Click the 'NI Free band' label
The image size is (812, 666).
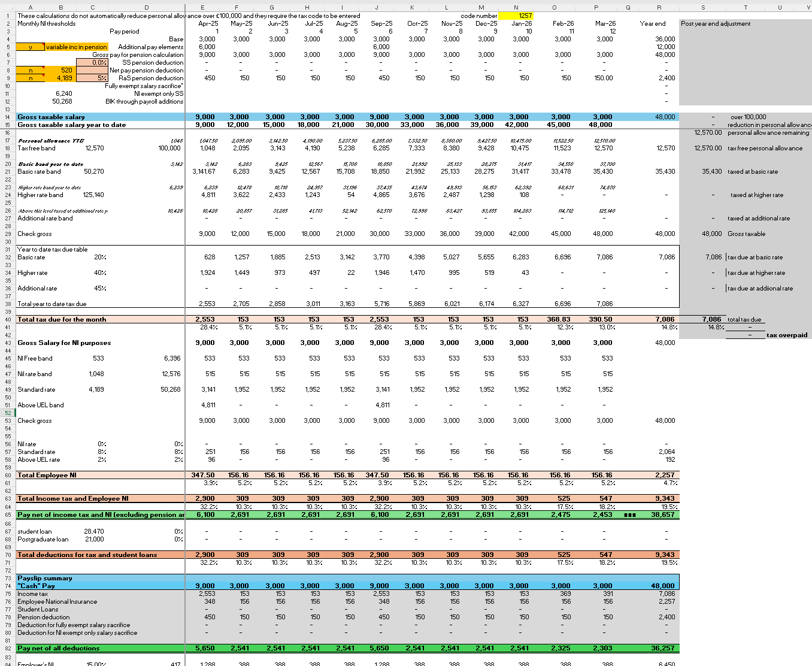point(35,358)
